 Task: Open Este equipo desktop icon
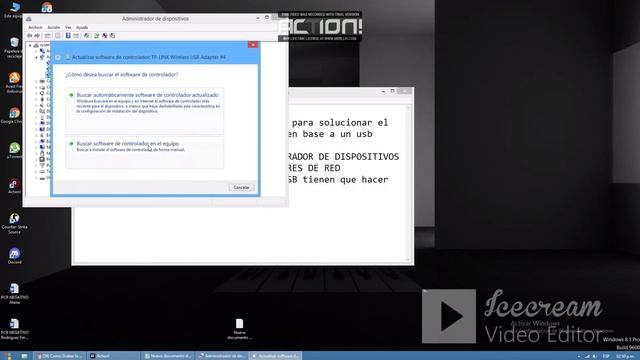pos(14,10)
